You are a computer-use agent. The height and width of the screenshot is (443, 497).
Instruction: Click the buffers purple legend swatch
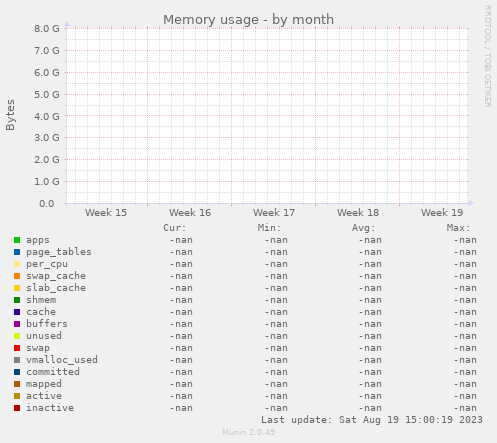point(17,324)
